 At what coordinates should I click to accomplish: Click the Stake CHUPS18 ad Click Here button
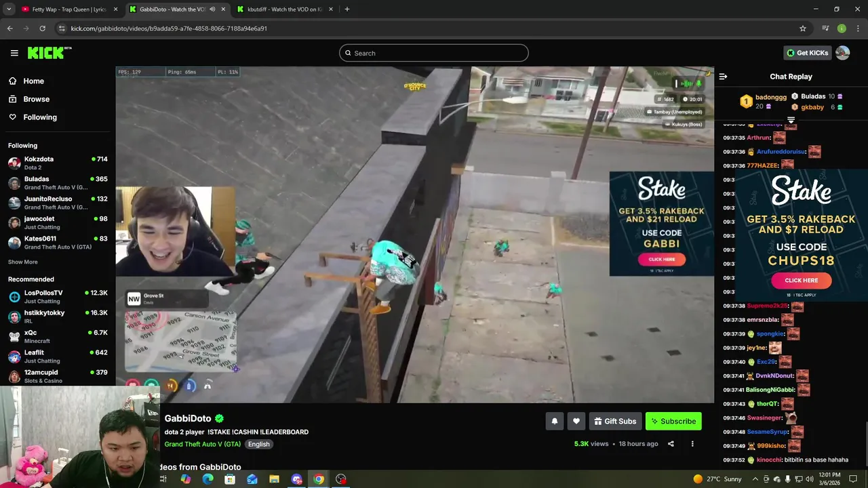(801, 280)
